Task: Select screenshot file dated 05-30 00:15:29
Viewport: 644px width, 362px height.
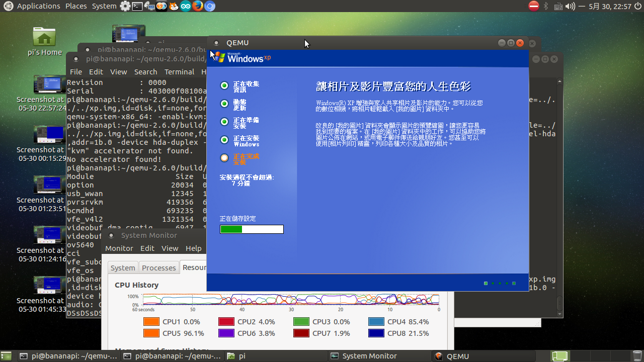Action: [x=42, y=143]
